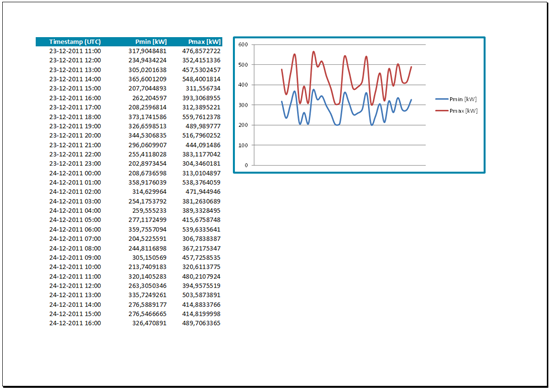Select the Timestamp (UTC) column header

[75, 42]
